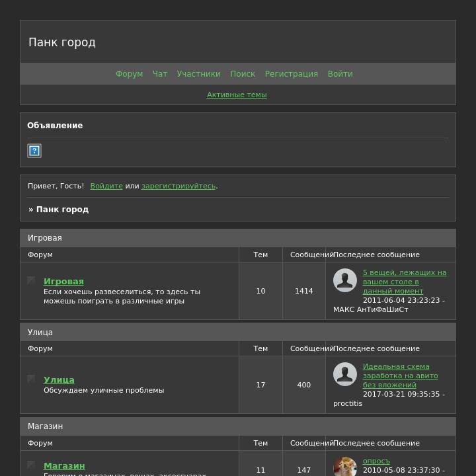Open the Улица forum link
This screenshot has height=476, width=476.
coord(59,379)
